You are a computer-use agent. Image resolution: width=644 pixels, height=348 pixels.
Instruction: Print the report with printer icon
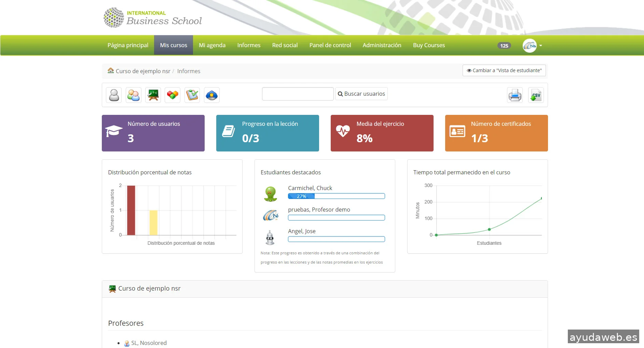point(515,95)
